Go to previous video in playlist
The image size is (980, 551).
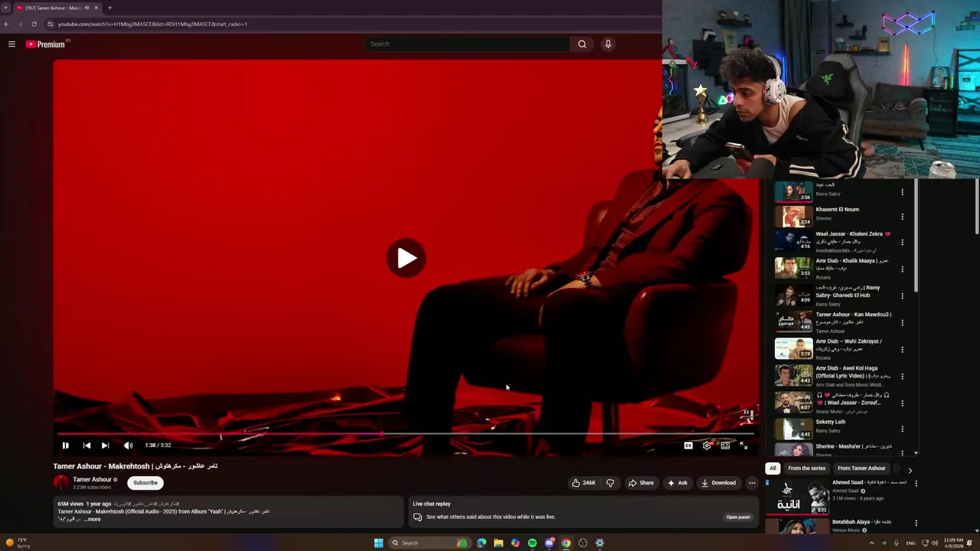(87, 445)
